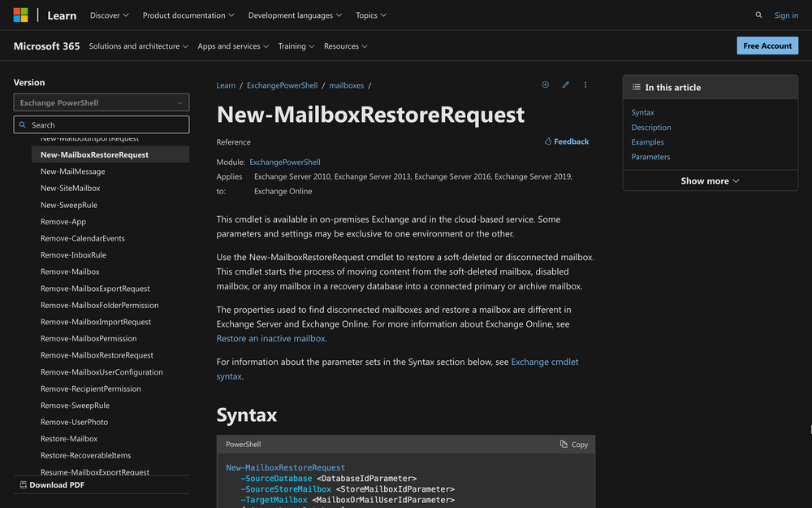Open the search magnifier in the top bar

coord(758,15)
